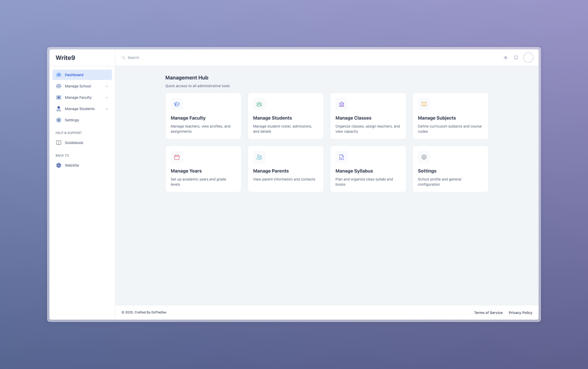Image resolution: width=588 pixels, height=369 pixels.
Task: Select Settings in the sidebar navigation
Action: [72, 120]
